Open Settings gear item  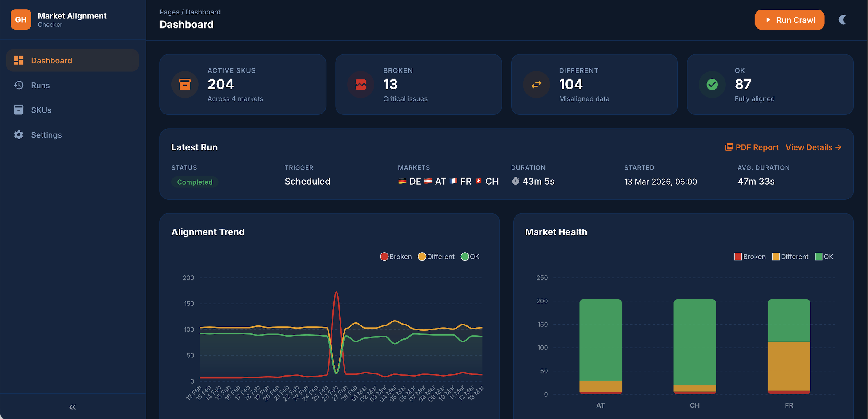click(46, 135)
